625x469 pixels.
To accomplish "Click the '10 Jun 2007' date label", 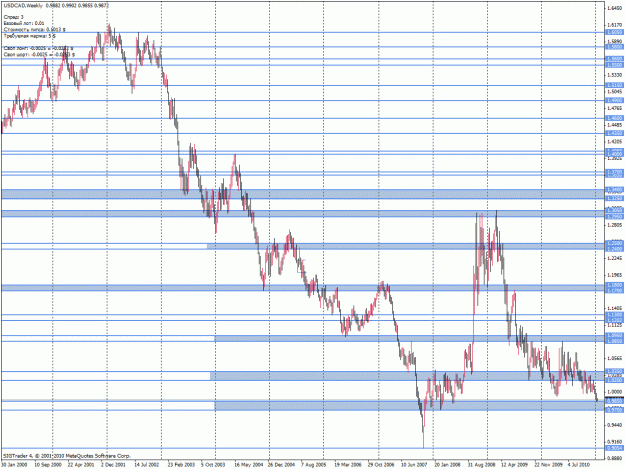I will tap(415, 465).
